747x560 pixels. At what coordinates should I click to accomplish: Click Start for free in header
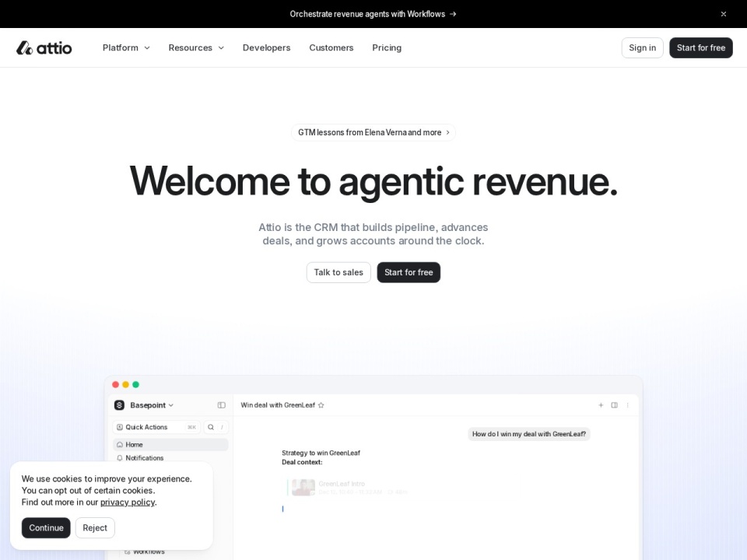tap(701, 47)
